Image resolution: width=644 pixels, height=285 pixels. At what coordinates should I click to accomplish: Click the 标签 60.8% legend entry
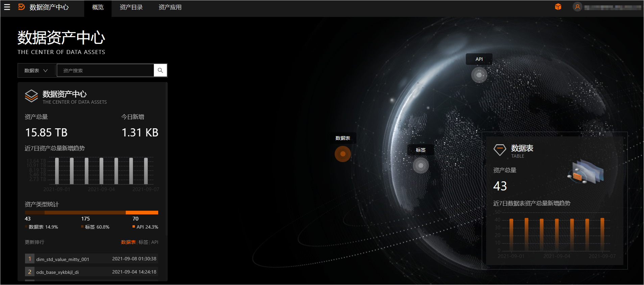95,227
